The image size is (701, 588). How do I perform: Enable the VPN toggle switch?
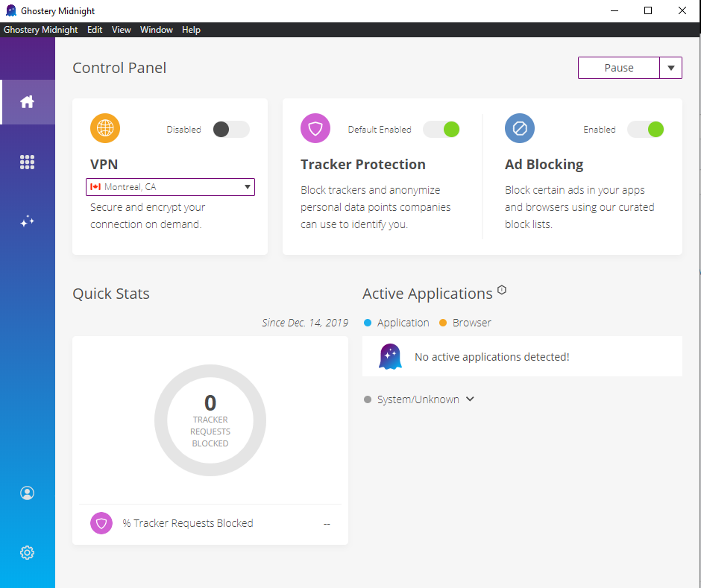[x=230, y=129]
